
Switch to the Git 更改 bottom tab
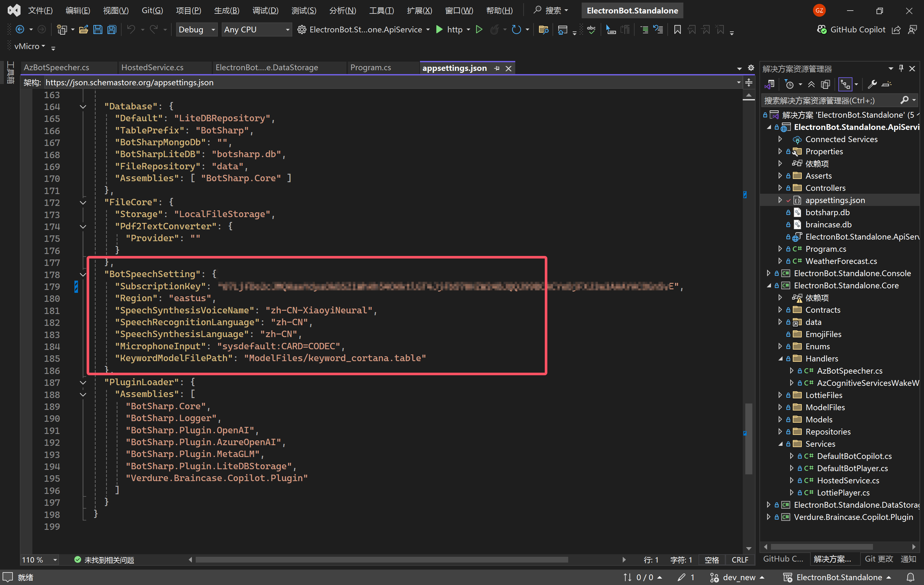(879, 559)
